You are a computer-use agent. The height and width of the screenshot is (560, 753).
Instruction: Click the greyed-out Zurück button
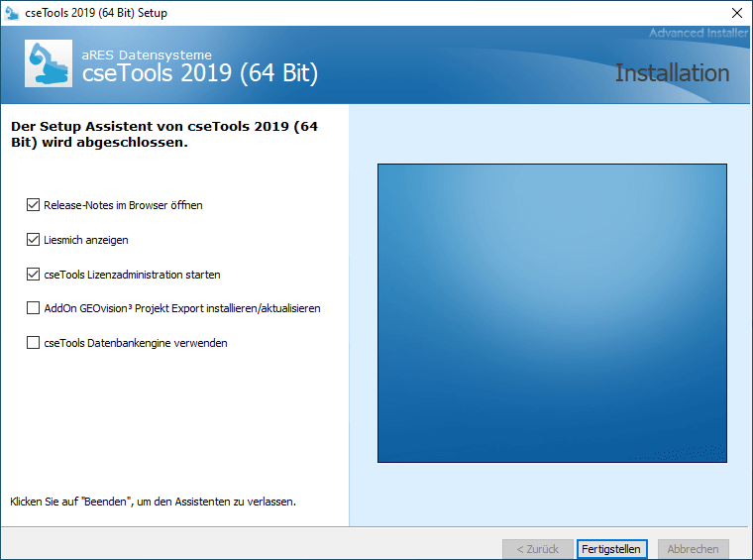(x=537, y=549)
